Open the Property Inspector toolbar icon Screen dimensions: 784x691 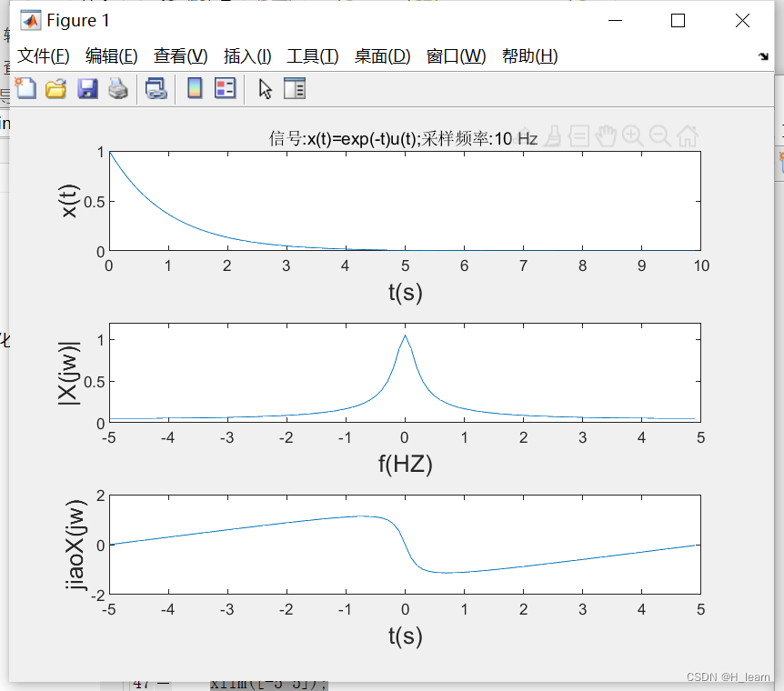[x=295, y=88]
